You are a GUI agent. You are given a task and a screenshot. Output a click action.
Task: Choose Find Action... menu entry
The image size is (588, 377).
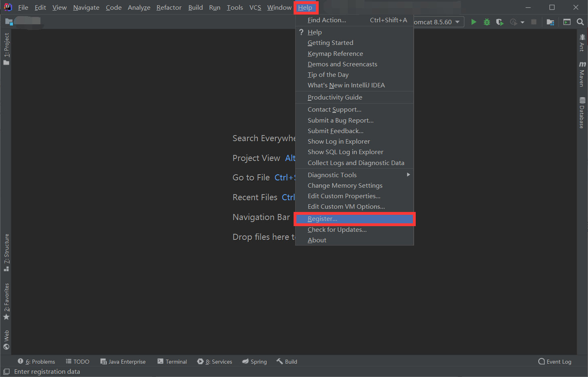[x=355, y=20]
